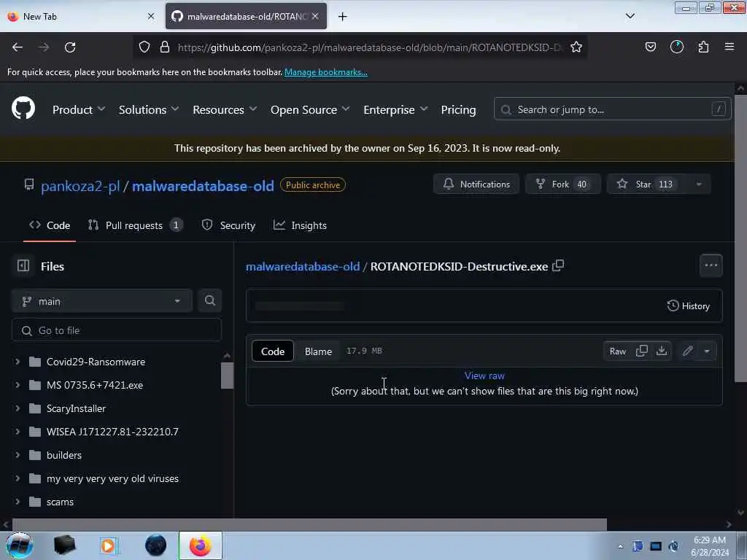Open a new tab with plus button
The height and width of the screenshot is (560, 747).
(342, 17)
